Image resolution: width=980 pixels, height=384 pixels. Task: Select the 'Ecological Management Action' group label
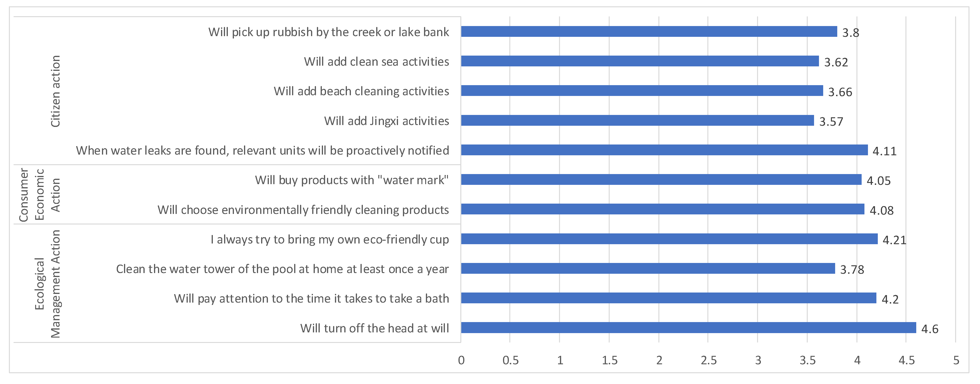(48, 284)
